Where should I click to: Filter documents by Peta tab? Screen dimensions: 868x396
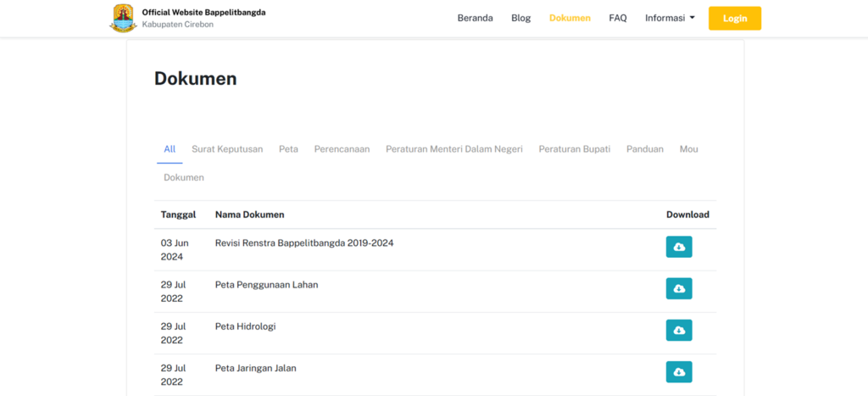click(x=288, y=149)
